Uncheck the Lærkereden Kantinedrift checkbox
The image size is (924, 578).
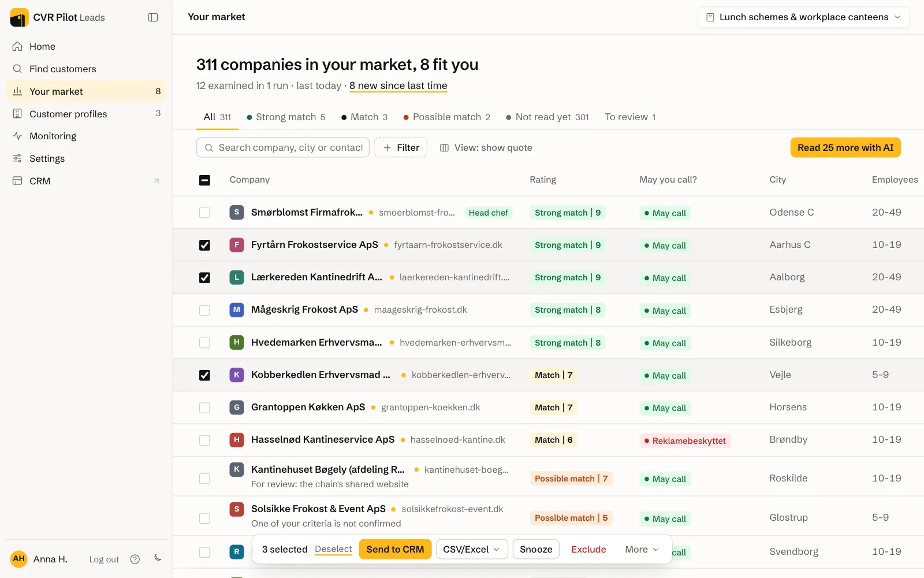(204, 277)
